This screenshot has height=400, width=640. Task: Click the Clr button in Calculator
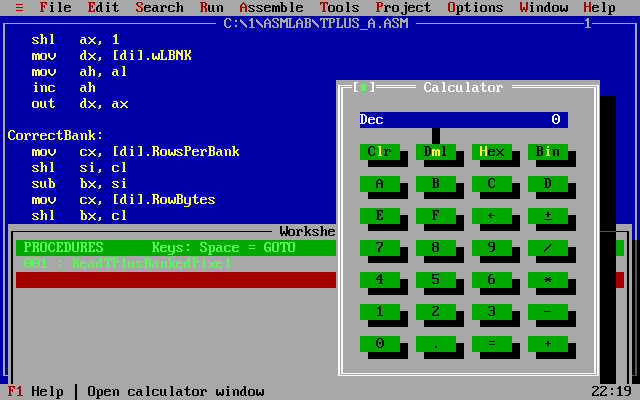[380, 151]
